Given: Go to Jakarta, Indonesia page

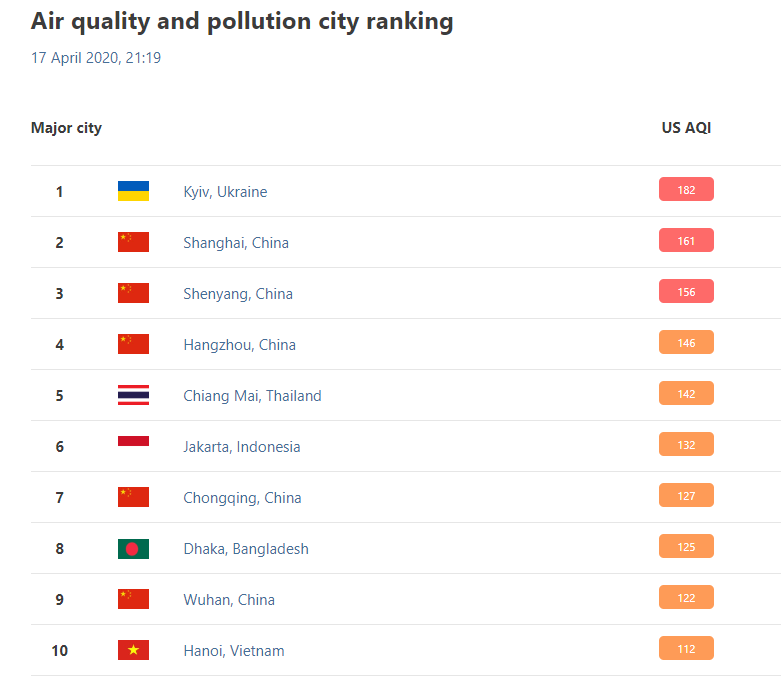Looking at the screenshot, I should click(241, 447).
